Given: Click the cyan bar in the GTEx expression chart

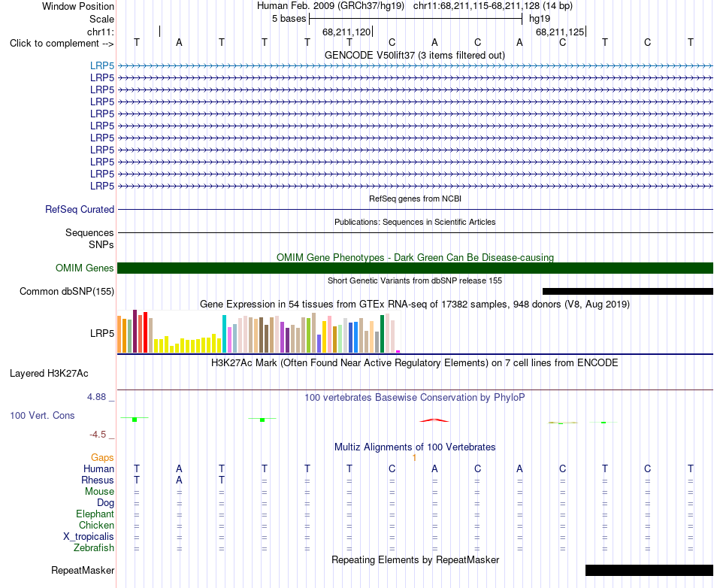Looking at the screenshot, I should [224, 334].
